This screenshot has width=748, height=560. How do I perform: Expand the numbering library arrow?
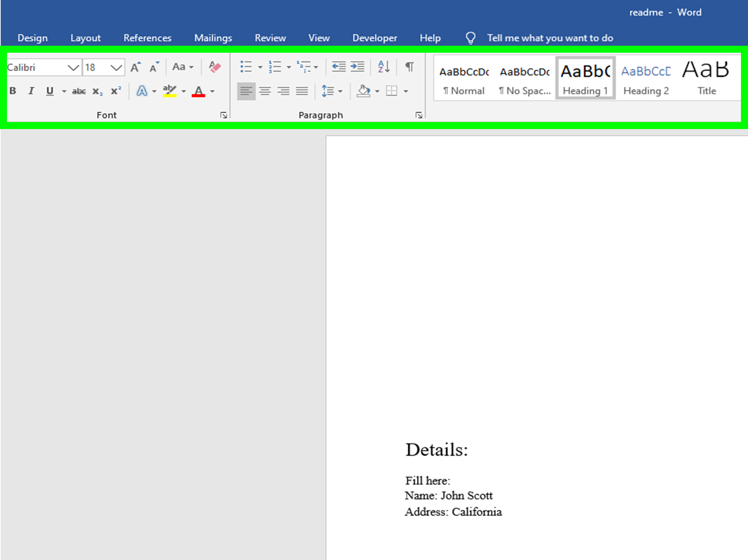(x=289, y=67)
